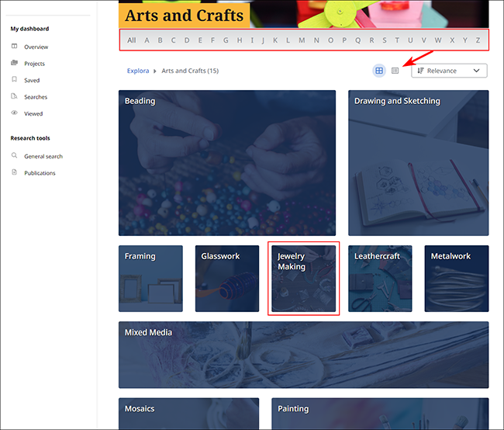504x430 pixels.
Task: Open Publications research tool
Action: click(x=40, y=173)
